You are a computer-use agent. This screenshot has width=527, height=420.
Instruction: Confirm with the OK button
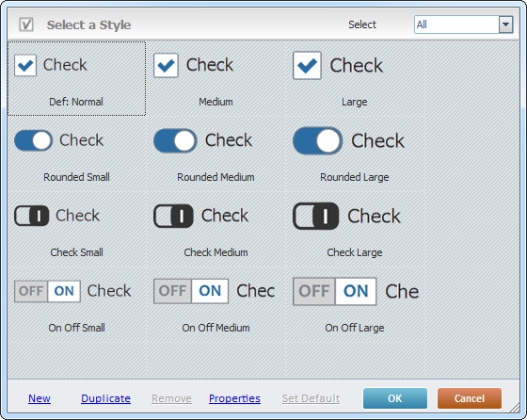coord(395,398)
